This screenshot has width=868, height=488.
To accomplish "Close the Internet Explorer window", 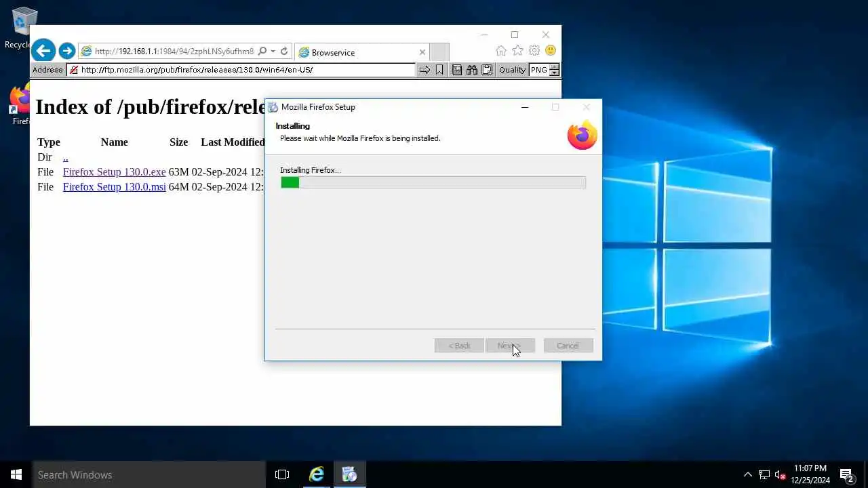I will click(x=545, y=35).
